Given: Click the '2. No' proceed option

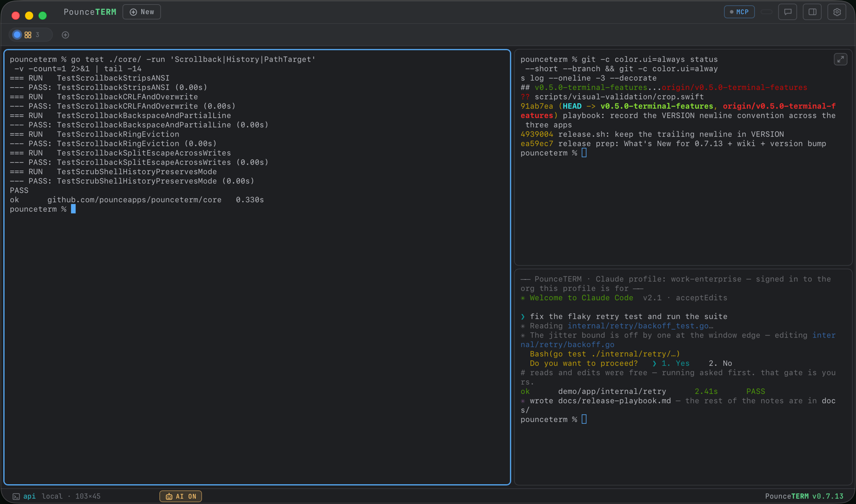Looking at the screenshot, I should click(x=720, y=363).
